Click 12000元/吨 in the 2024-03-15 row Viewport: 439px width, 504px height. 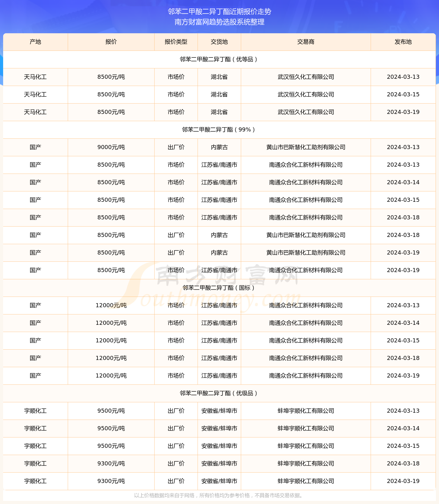pos(111,340)
